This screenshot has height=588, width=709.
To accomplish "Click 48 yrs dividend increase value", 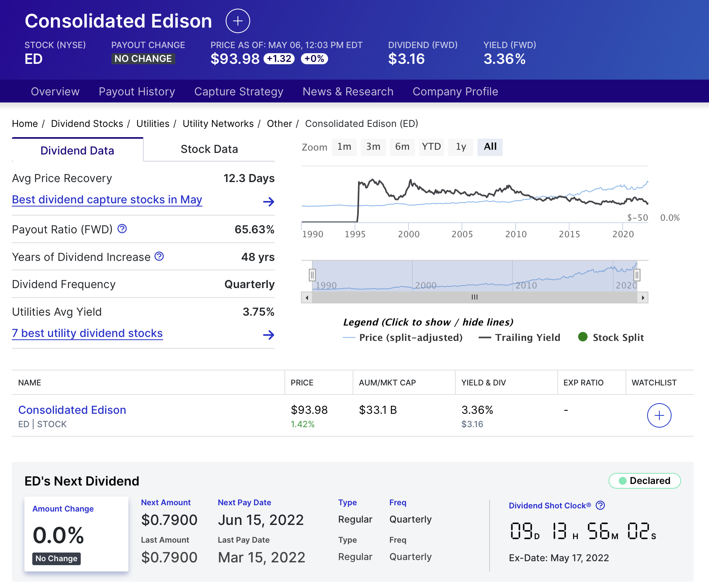I will tap(258, 257).
